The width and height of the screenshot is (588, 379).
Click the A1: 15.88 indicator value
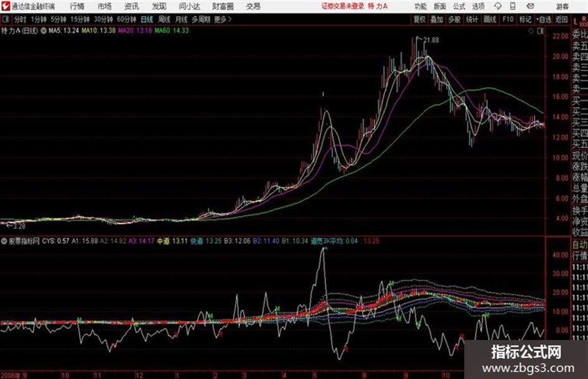pos(85,241)
